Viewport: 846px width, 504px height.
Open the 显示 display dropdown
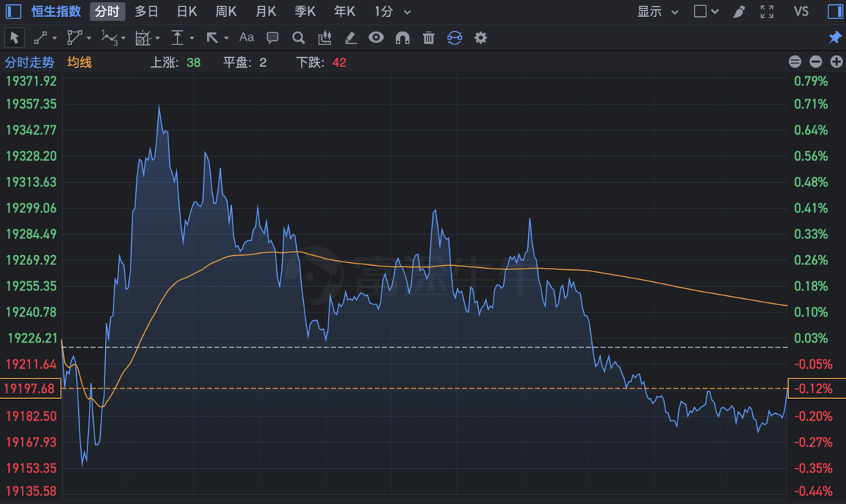click(657, 11)
